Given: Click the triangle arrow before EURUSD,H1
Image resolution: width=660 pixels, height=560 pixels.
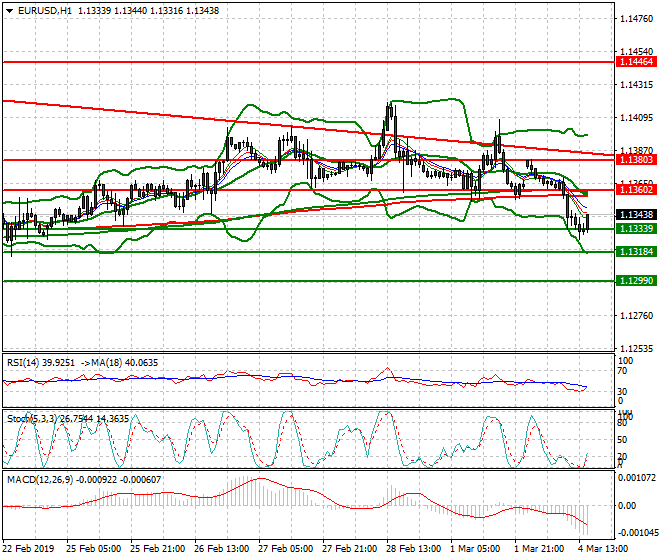Looking at the screenshot, I should 9,11.
